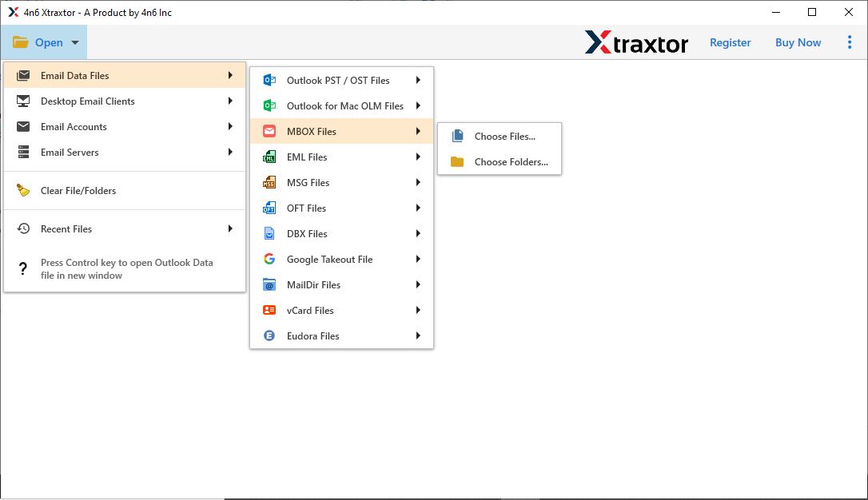Expand the Recent Files submenu

[x=230, y=228]
